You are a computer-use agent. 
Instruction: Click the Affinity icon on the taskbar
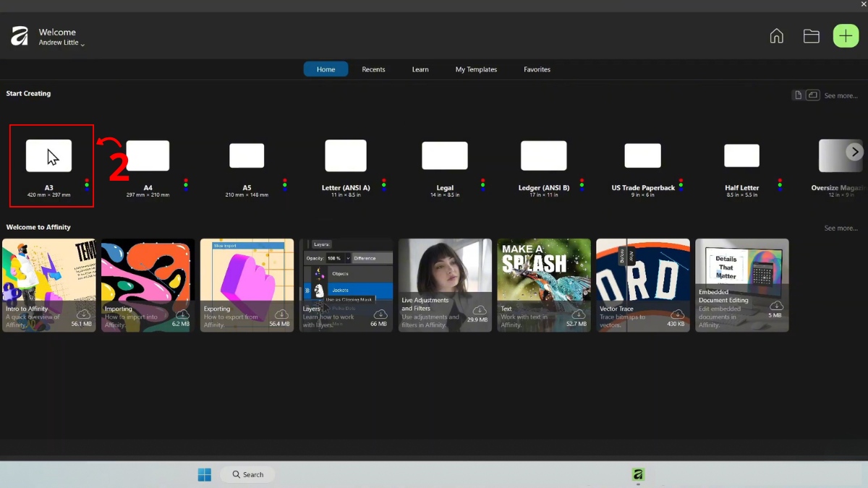637,474
